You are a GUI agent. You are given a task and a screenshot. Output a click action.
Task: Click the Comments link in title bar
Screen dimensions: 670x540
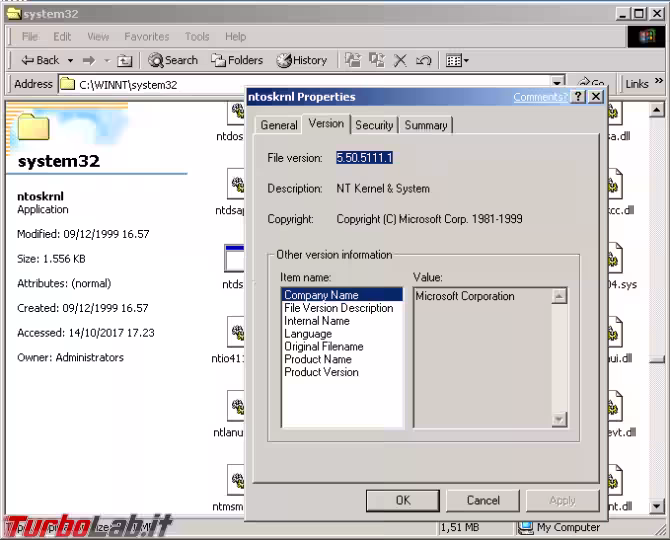pyautogui.click(x=540, y=97)
